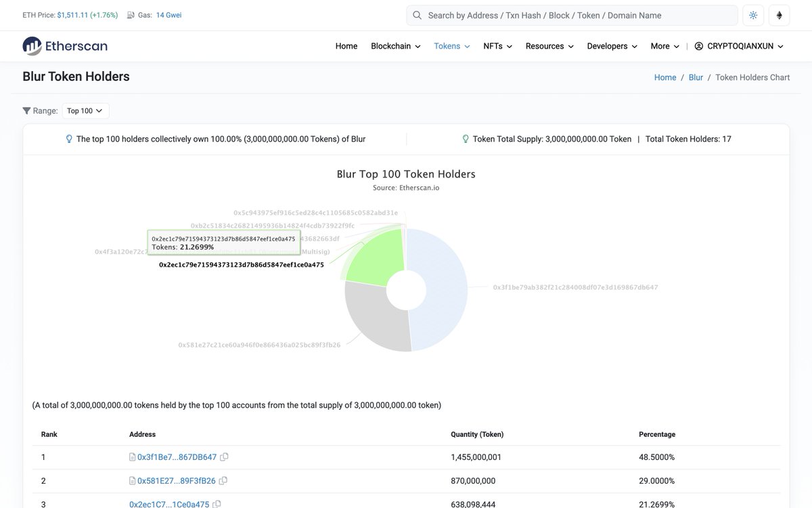Expand the More menu
This screenshot has width=812, height=508.
664,46
